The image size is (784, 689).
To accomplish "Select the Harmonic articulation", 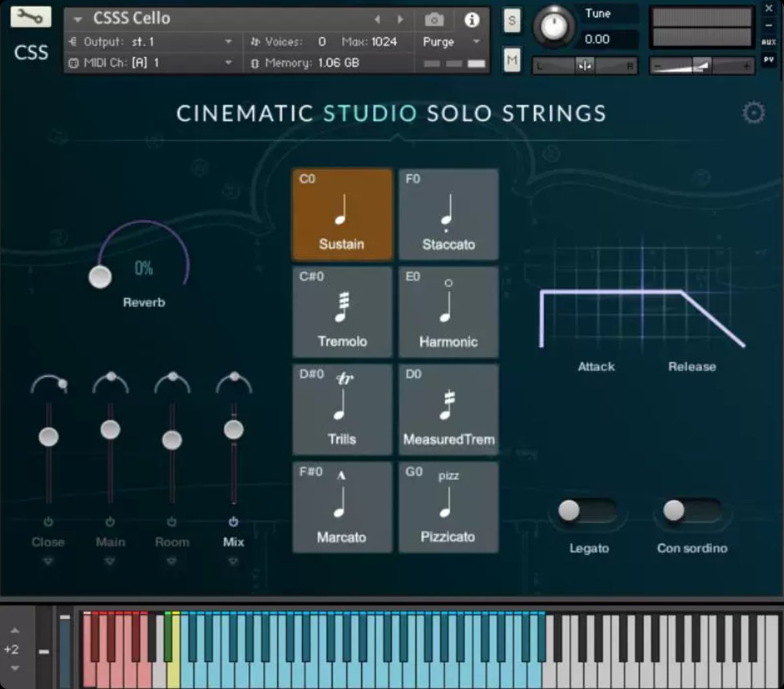I will (448, 312).
